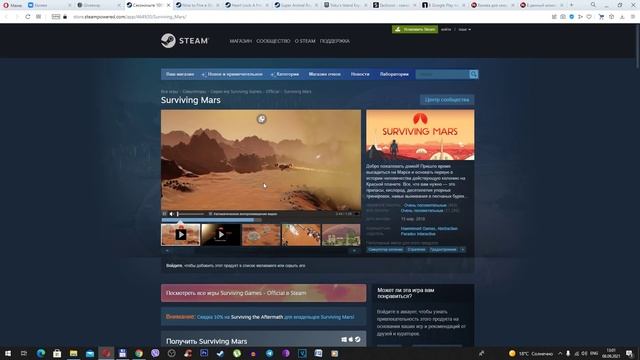Open the Surviving Games franchise banner

click(x=263, y=293)
